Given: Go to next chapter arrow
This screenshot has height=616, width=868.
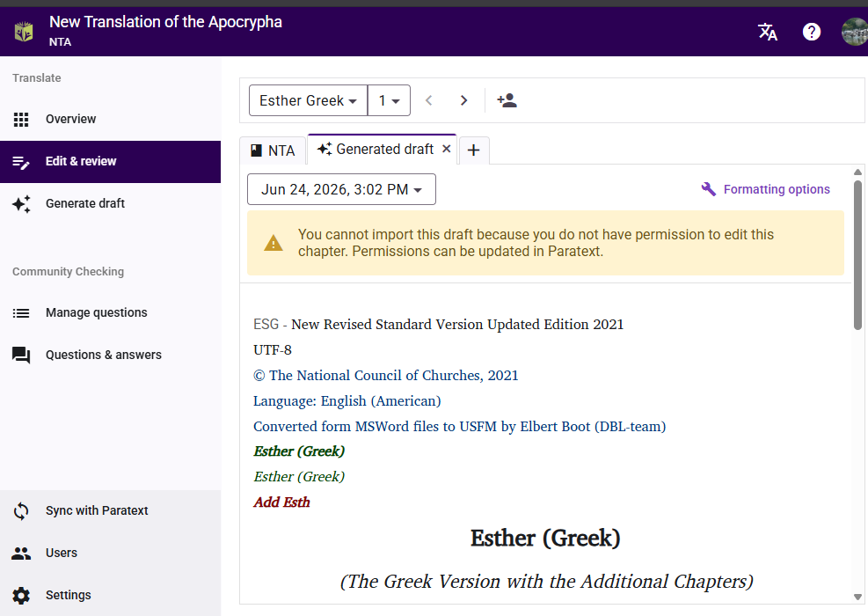Looking at the screenshot, I should pos(463,100).
